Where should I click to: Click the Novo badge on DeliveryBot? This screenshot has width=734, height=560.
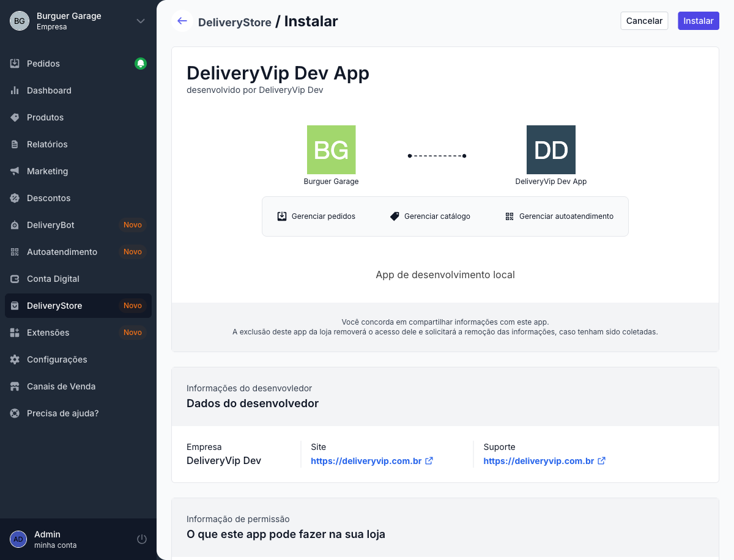coord(133,225)
